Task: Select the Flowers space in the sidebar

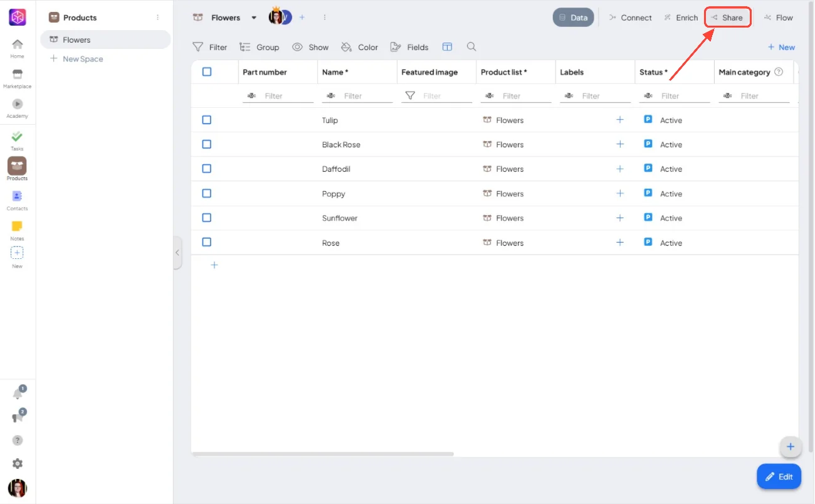Action: [105, 39]
